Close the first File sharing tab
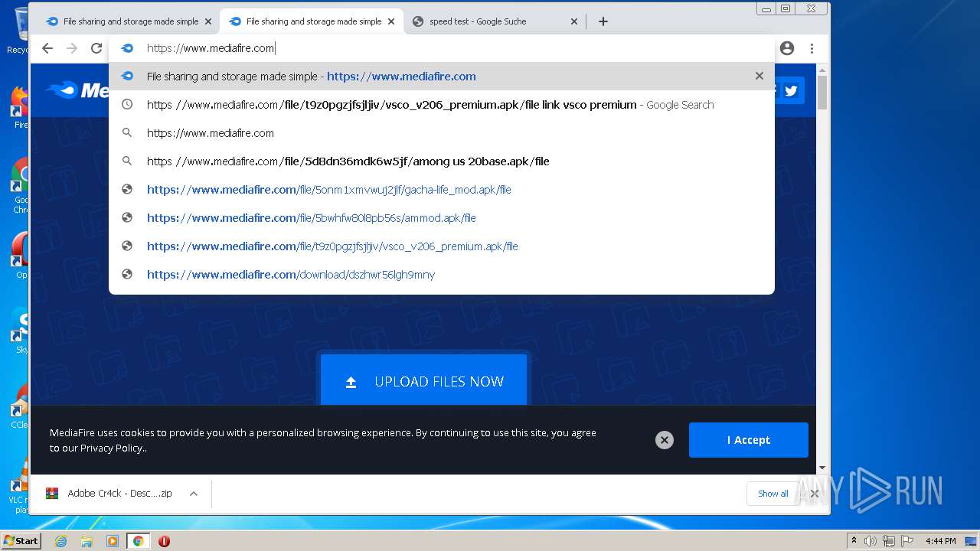 (207, 21)
